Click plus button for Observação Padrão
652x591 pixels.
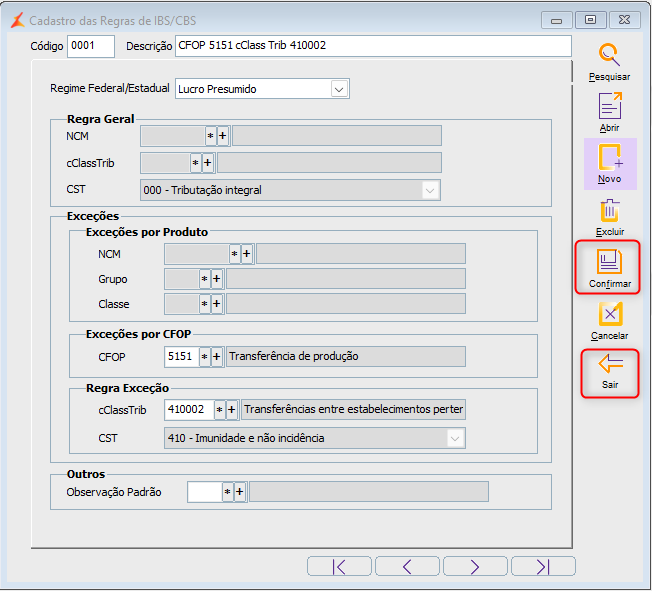240,492
